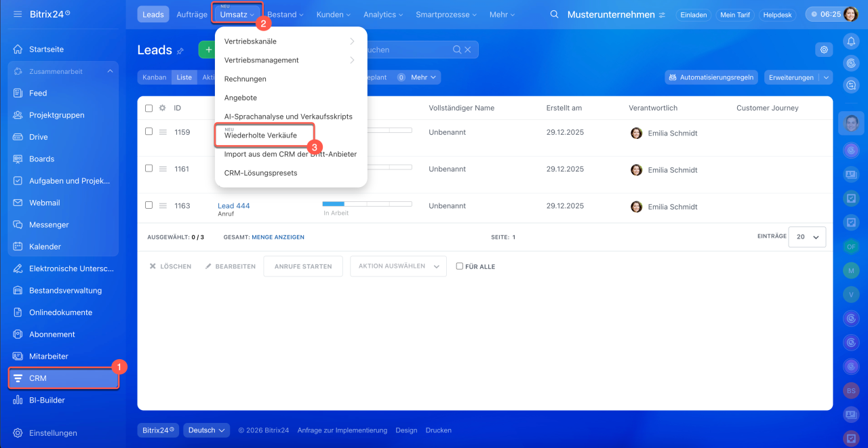Screen dimensions: 868x448
Task: Click the search magnifier icon in top bar
Action: coord(555,15)
